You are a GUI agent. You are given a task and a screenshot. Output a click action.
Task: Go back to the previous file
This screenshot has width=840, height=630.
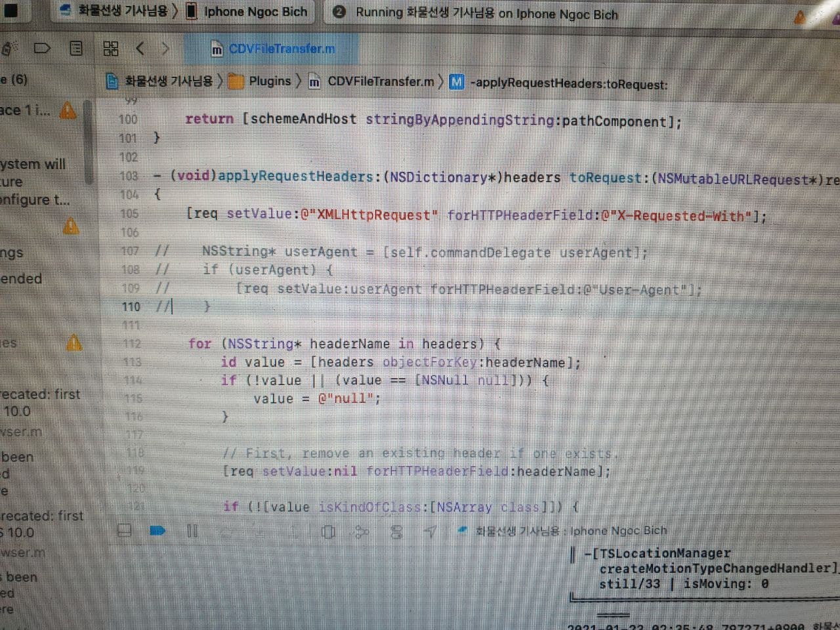[x=140, y=49]
